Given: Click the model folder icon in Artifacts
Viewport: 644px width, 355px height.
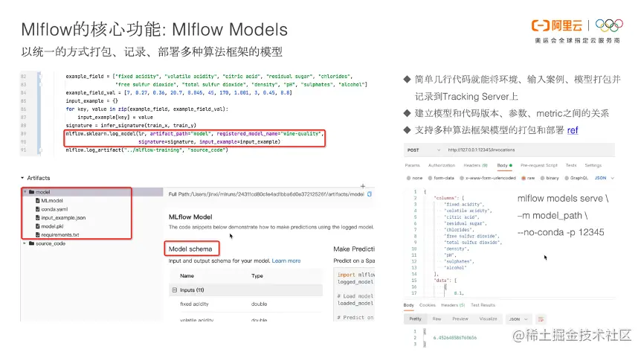Looking at the screenshot, I should point(32,192).
